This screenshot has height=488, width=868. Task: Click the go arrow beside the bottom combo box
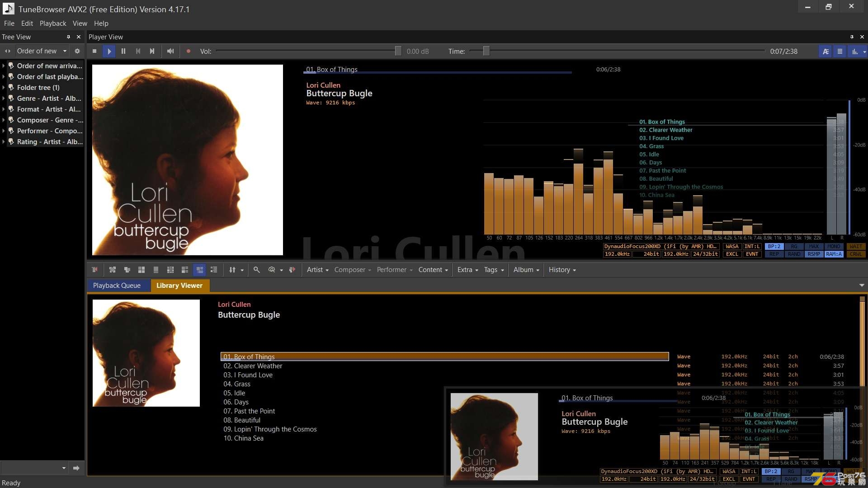coord(76,468)
